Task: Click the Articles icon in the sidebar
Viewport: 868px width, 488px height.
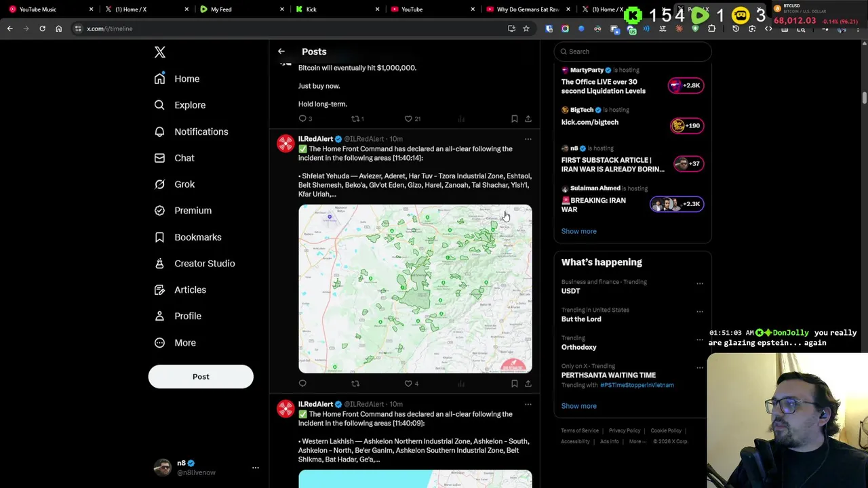Action: [x=159, y=289]
